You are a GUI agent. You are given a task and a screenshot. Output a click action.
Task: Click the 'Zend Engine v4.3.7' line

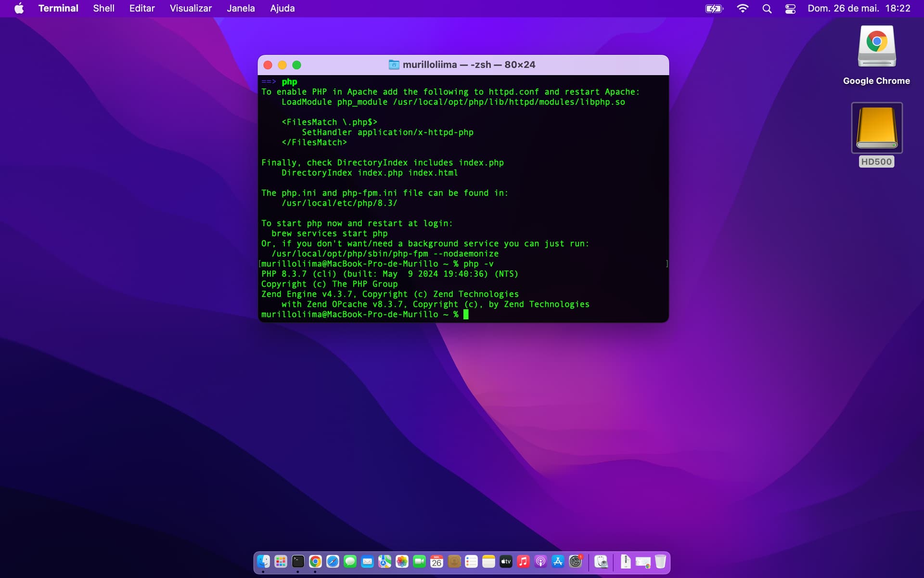[390, 294]
